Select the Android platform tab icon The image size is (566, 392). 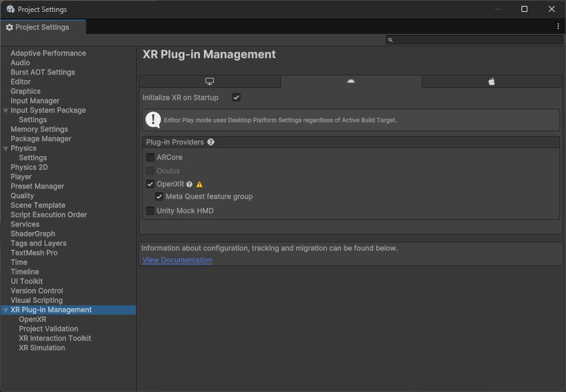[x=350, y=81]
